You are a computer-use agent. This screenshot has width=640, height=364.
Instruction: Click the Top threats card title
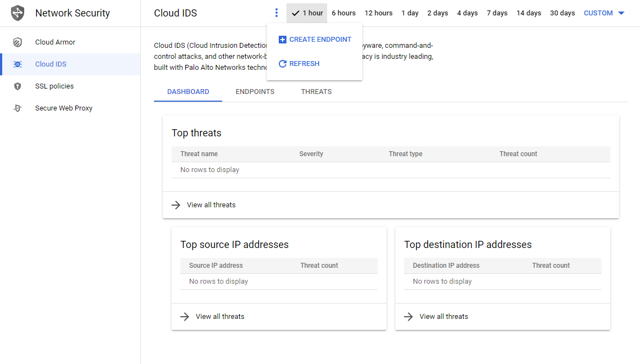(x=196, y=133)
